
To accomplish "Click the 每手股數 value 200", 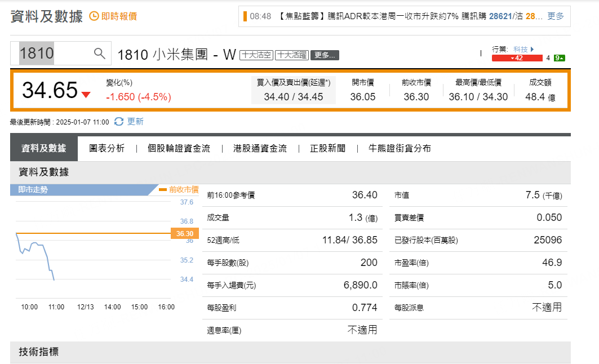I will pos(369,263).
